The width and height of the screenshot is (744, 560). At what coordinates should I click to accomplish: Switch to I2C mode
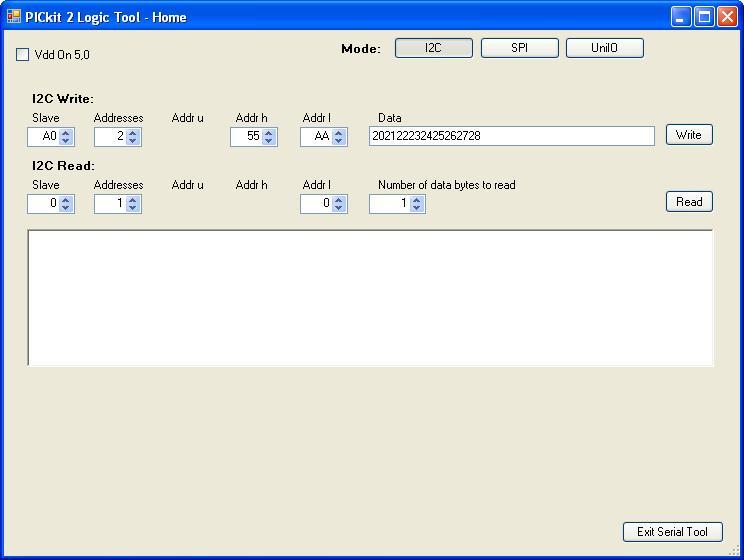pyautogui.click(x=434, y=48)
